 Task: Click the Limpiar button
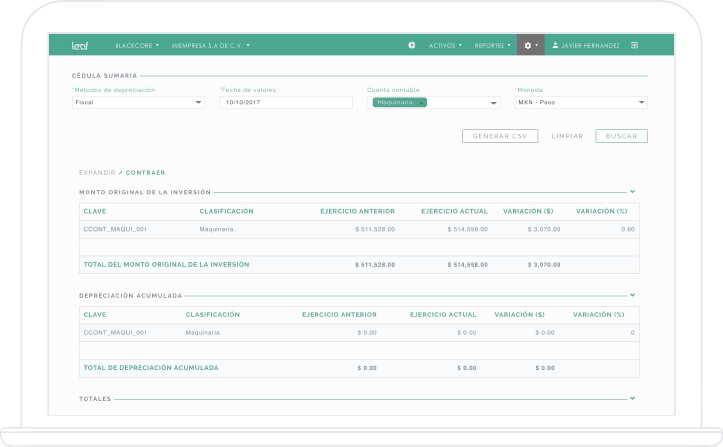[x=567, y=136]
